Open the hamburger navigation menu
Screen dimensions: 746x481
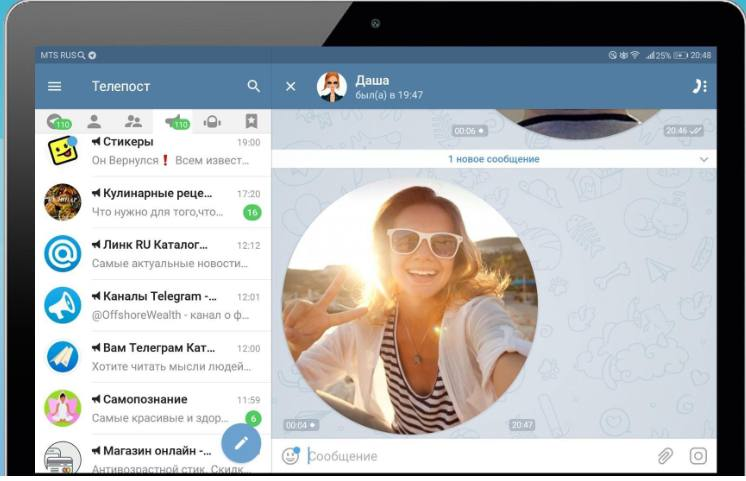(55, 86)
